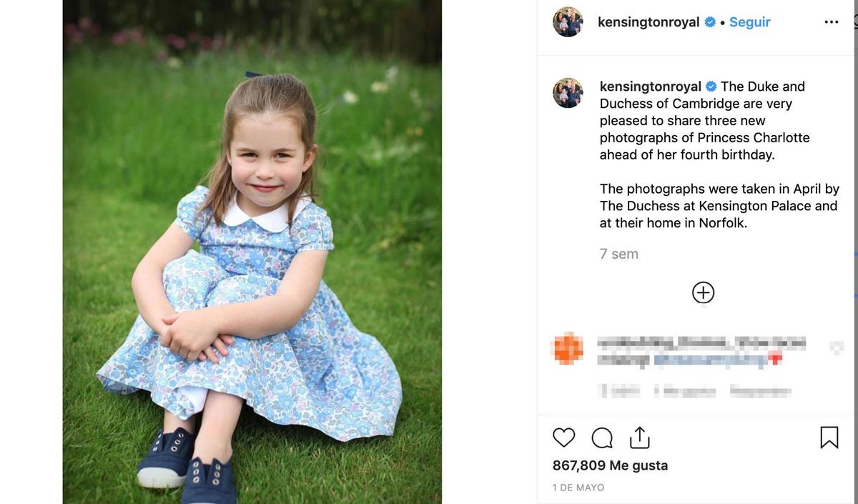Click the orange commenter avatar

[568, 348]
